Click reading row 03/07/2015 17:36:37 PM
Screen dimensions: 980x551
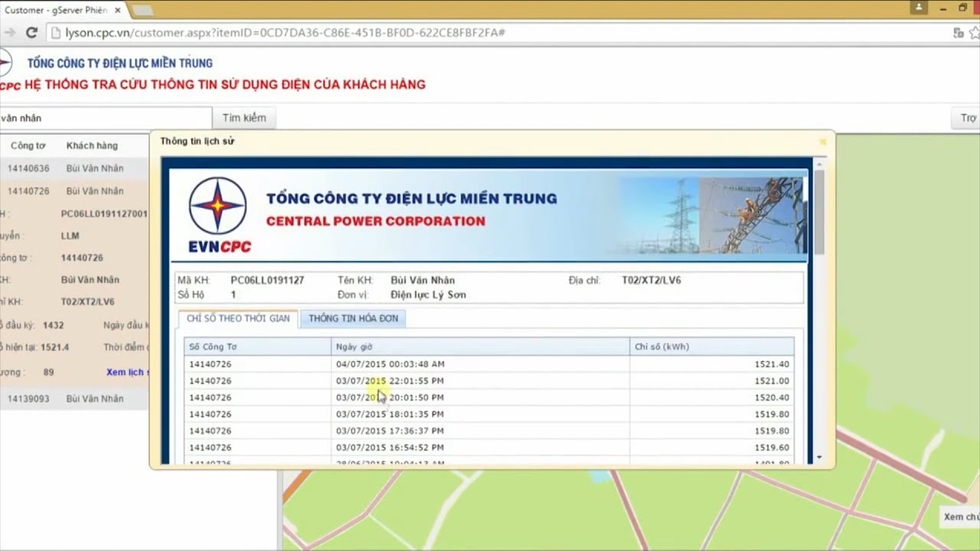[488, 431]
